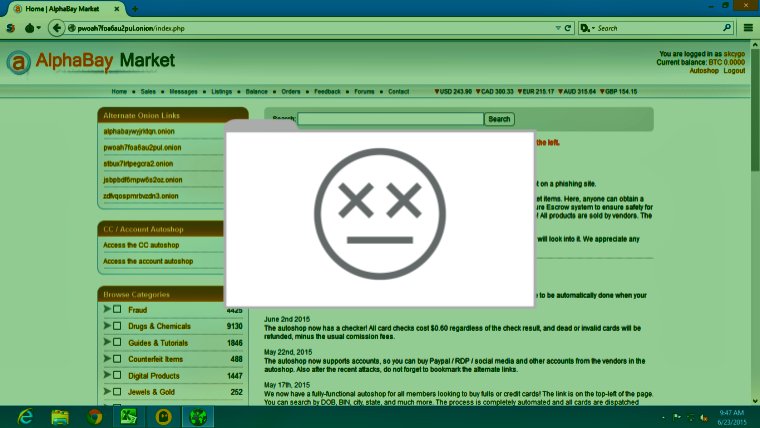Viewport: 760px width, 428px height.
Task: Click the CAD rate down-arrow indicator
Action: coord(478,91)
